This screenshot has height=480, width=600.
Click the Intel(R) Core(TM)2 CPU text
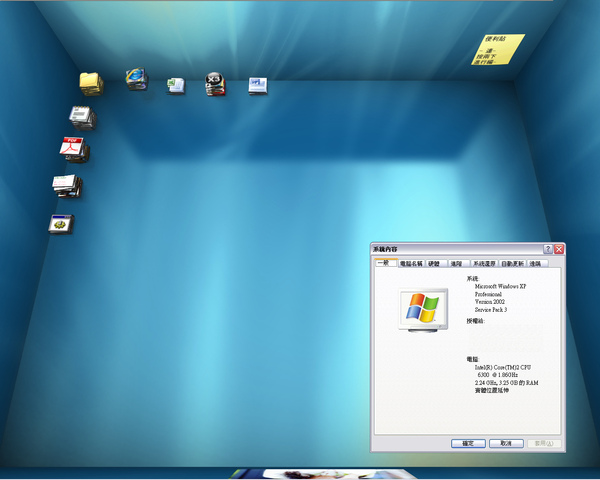503,367
